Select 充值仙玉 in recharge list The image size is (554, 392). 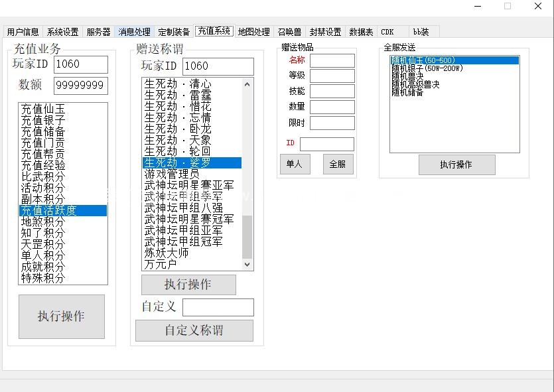coord(43,109)
